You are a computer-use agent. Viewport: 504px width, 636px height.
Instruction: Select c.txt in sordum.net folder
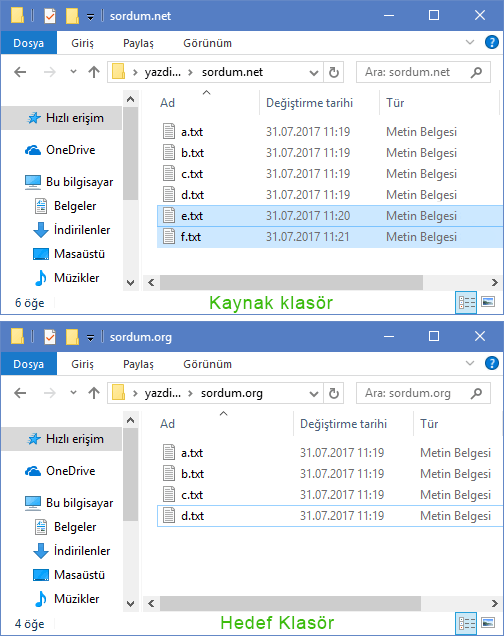click(x=330, y=174)
